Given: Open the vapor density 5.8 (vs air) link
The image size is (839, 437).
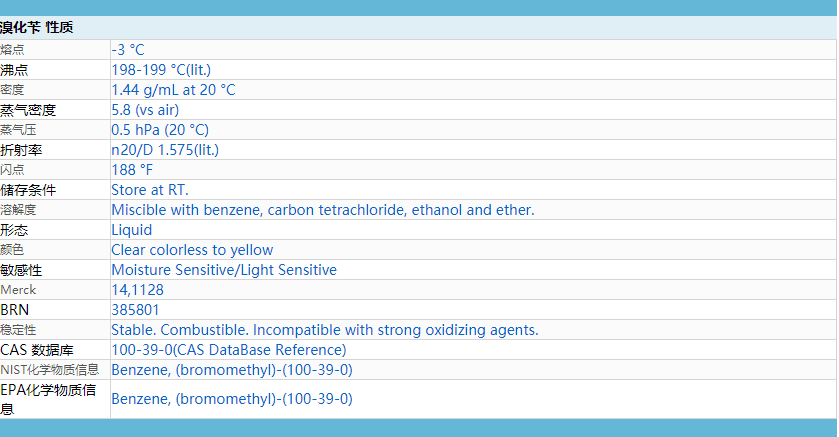Looking at the screenshot, I should coord(145,110).
